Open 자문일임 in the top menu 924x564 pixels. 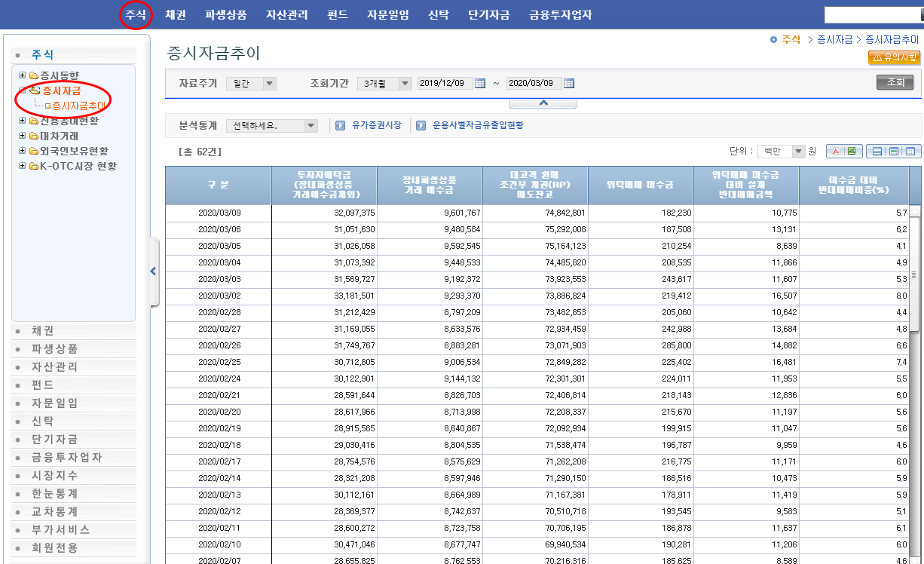[387, 14]
